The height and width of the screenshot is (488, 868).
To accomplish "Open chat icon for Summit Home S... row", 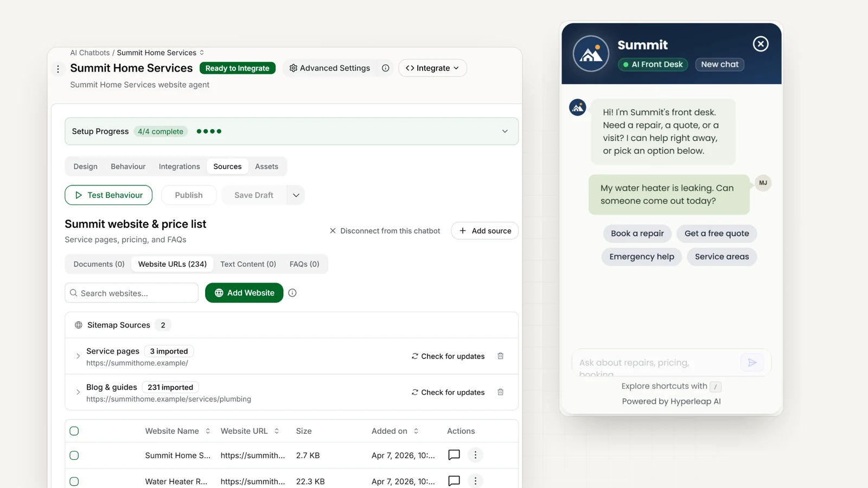I will point(454,455).
